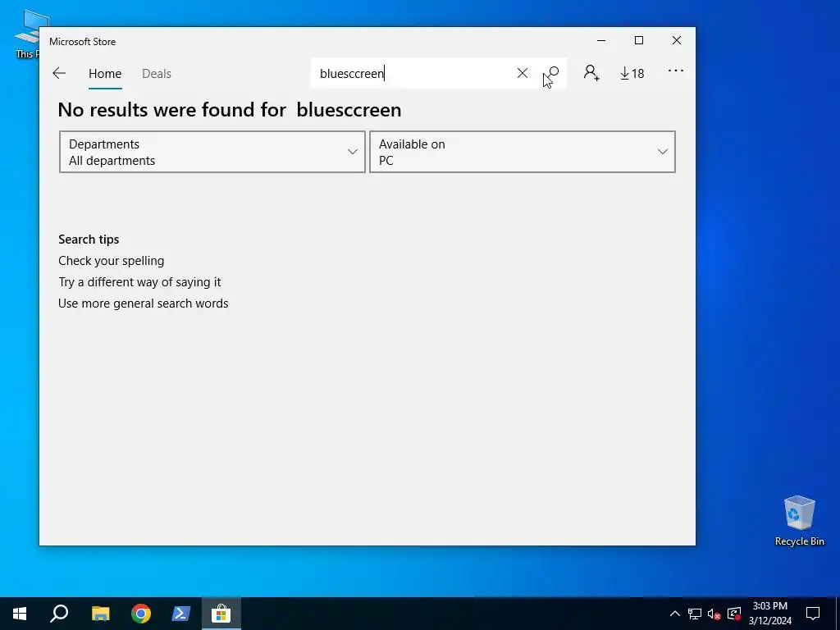The width and height of the screenshot is (840, 630).
Task: Launch Google Chrome from the taskbar
Action: click(141, 614)
